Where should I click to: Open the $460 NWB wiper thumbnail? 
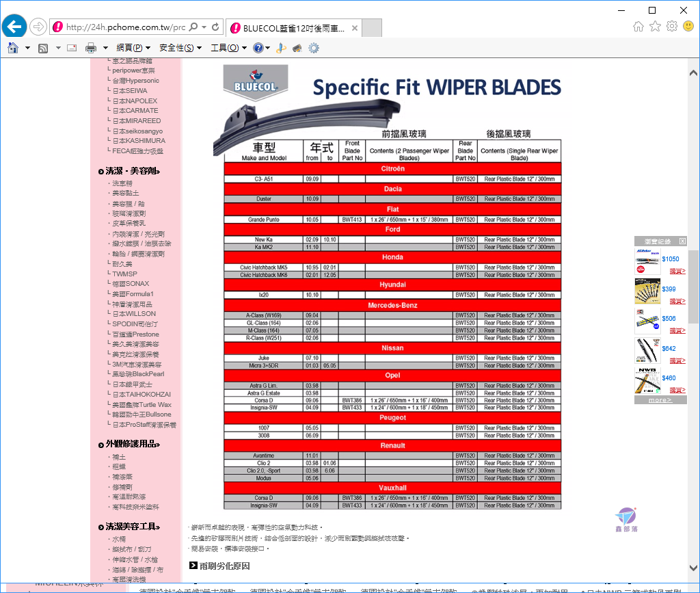click(647, 380)
